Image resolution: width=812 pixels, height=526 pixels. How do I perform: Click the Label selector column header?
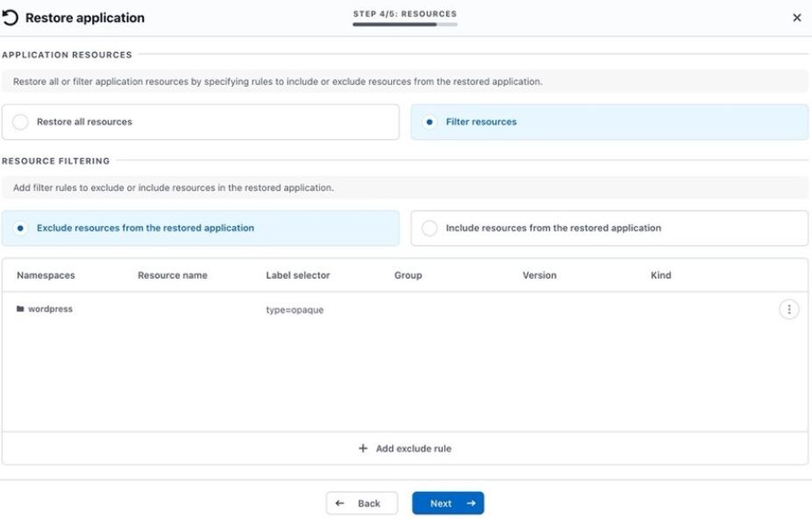[x=297, y=275]
